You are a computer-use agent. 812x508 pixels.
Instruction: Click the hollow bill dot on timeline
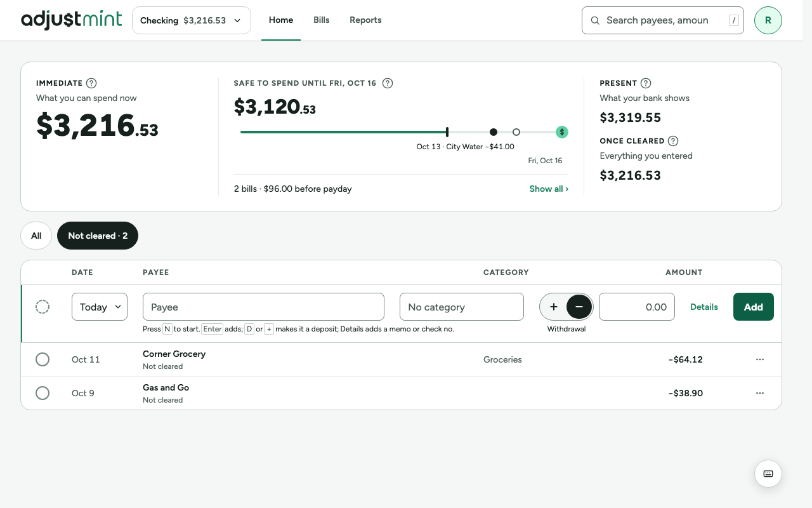tap(516, 132)
